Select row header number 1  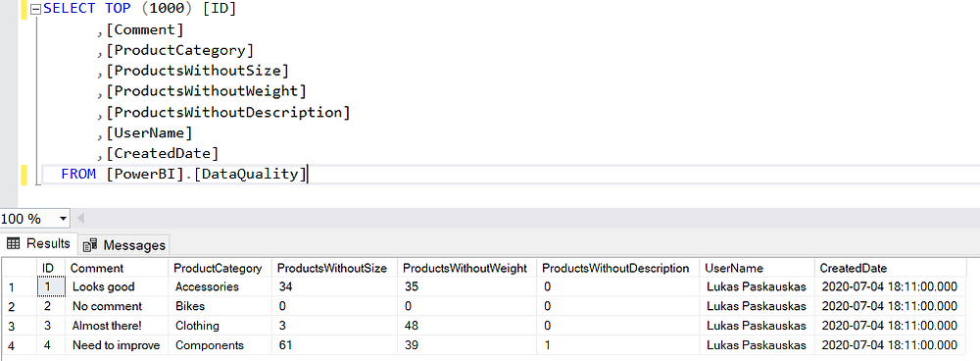(x=19, y=287)
